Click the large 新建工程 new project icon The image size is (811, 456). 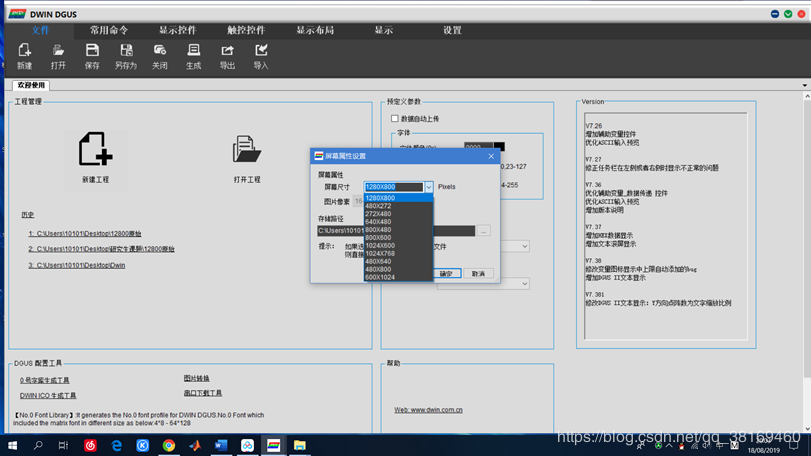[95, 149]
